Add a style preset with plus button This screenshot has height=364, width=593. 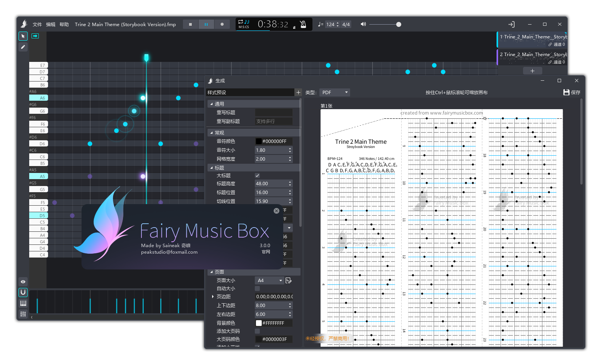(x=298, y=92)
